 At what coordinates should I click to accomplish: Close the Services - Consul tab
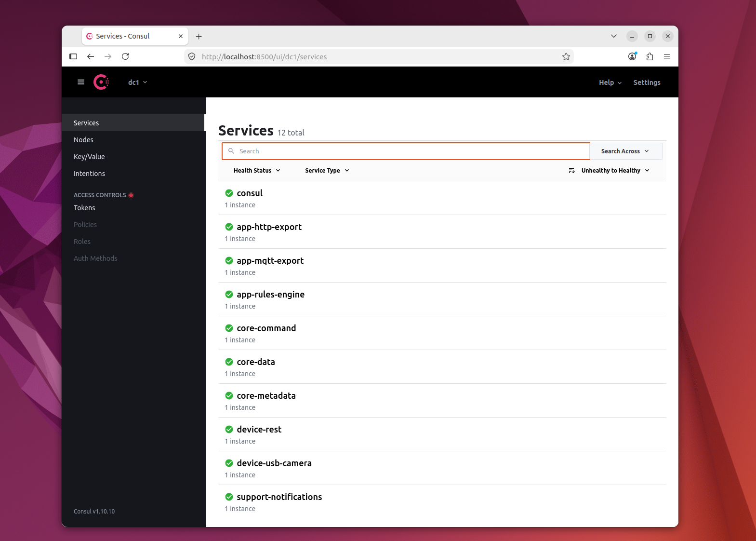pos(181,36)
